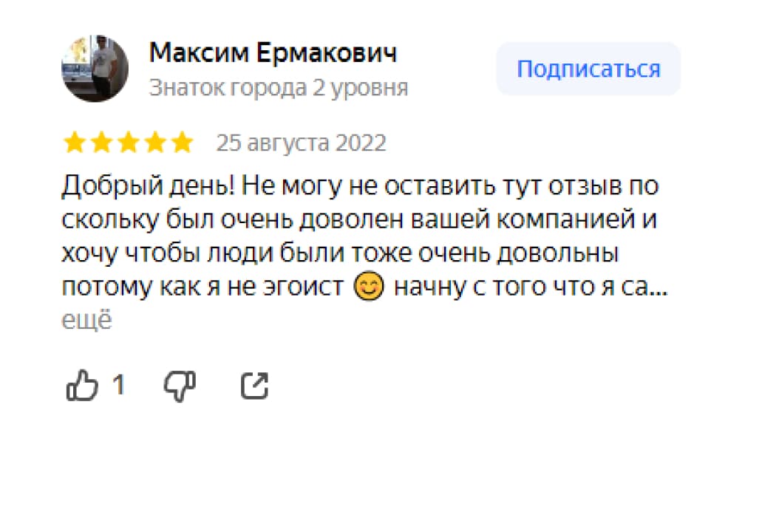
Task: Click the like count number 1
Action: 118,385
